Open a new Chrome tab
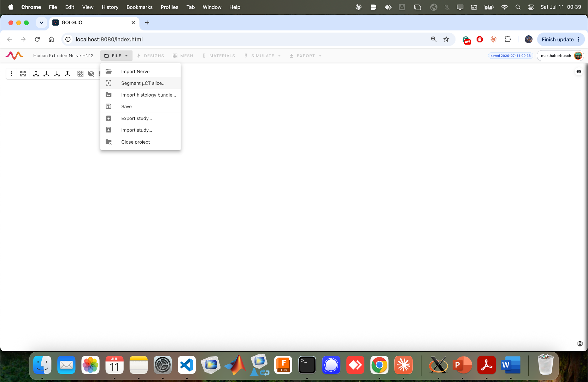 point(147,23)
